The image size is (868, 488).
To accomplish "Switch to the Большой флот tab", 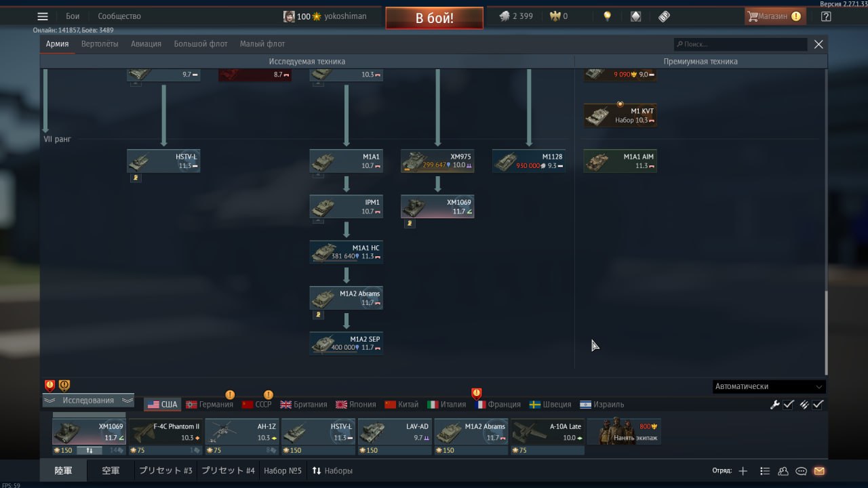I will [x=201, y=44].
